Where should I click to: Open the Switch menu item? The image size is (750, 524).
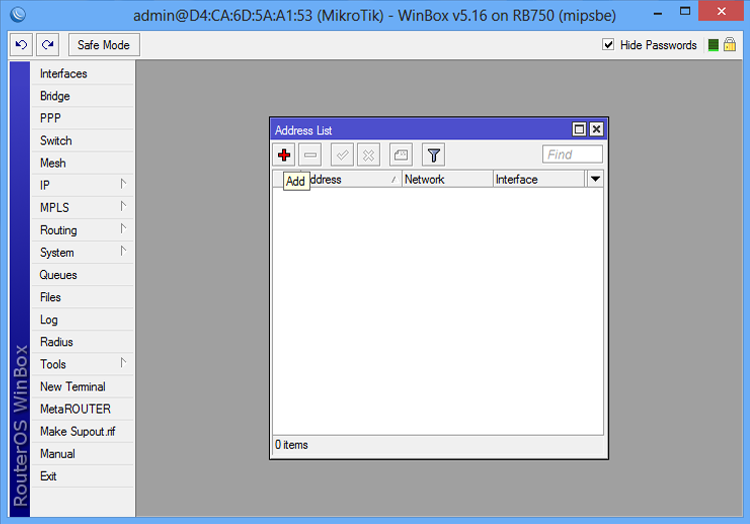[82, 141]
